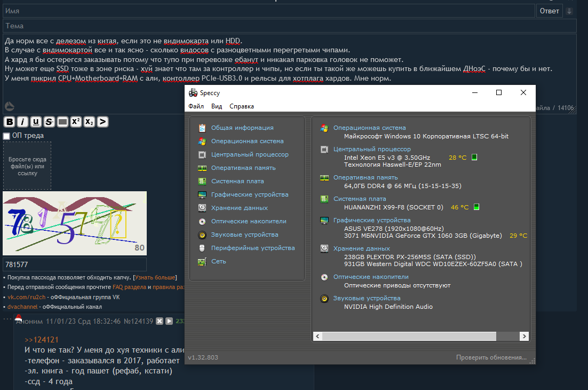Click Ответ submit button
588x390 pixels.
[x=550, y=11]
